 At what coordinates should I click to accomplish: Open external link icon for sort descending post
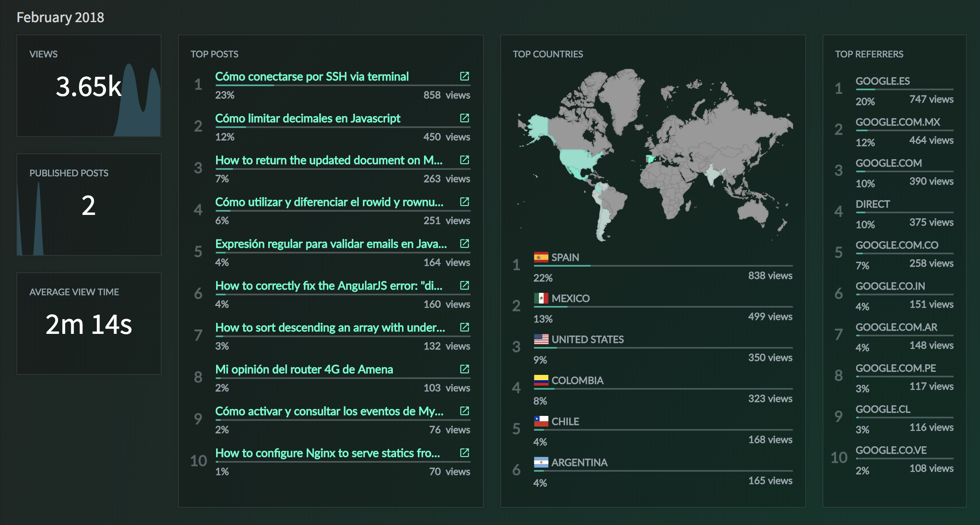tap(464, 327)
